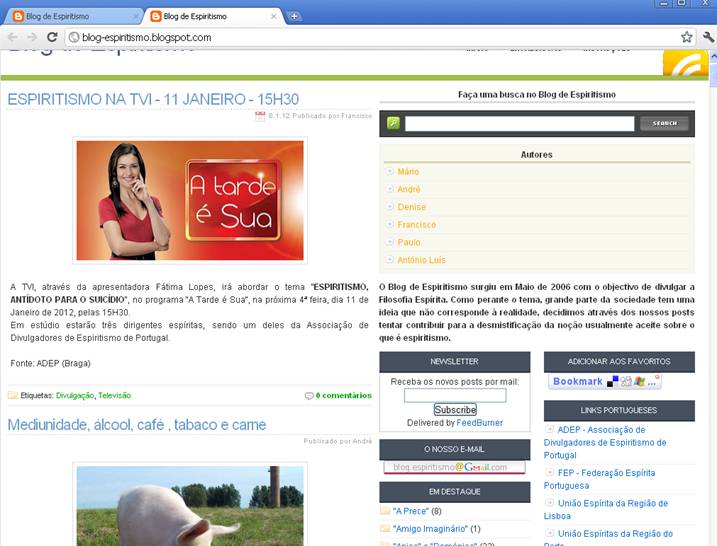This screenshot has width=717, height=546.
Task: Click the A Tarde é Sua post image
Action: (189, 200)
